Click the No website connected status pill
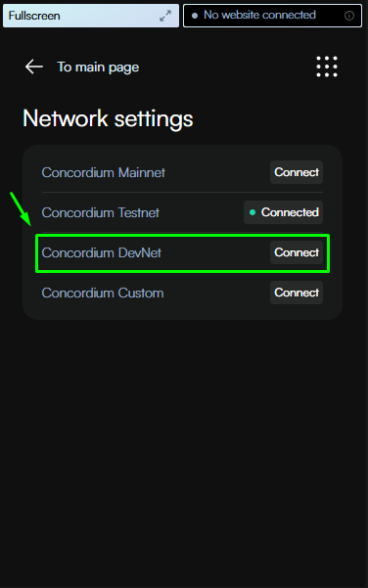This screenshot has width=368, height=588. [x=272, y=16]
